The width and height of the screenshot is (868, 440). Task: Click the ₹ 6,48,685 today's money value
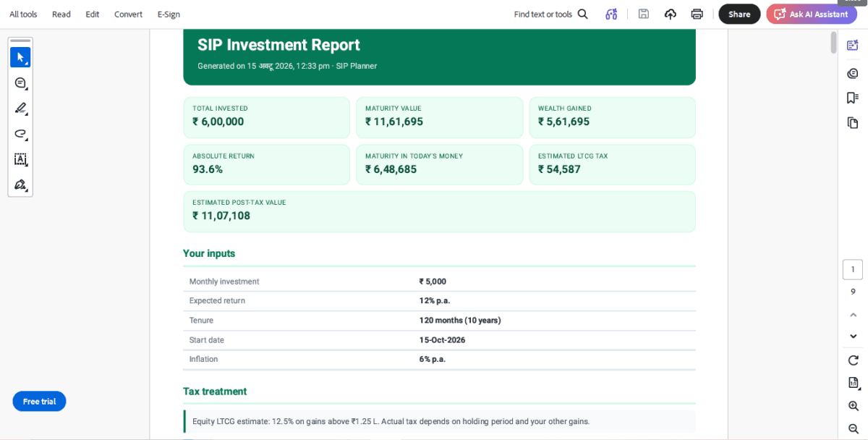[x=391, y=169]
